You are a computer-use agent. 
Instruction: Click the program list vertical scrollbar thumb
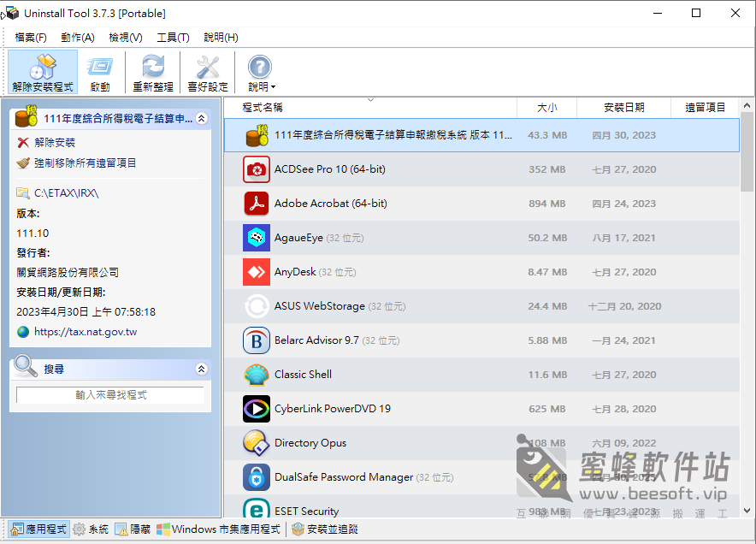747,152
